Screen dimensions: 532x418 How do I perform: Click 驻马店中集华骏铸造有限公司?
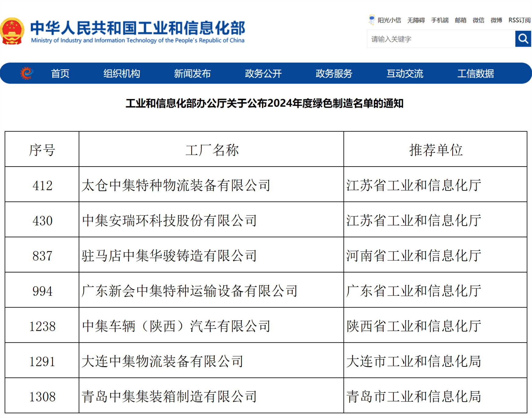169,256
